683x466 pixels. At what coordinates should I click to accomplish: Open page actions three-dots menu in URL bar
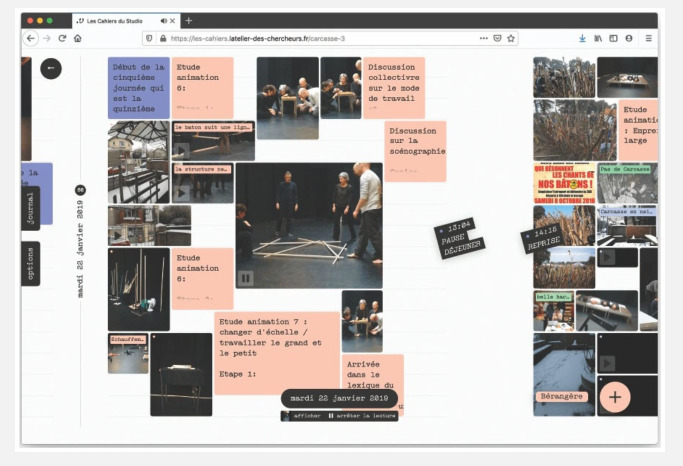click(x=484, y=38)
